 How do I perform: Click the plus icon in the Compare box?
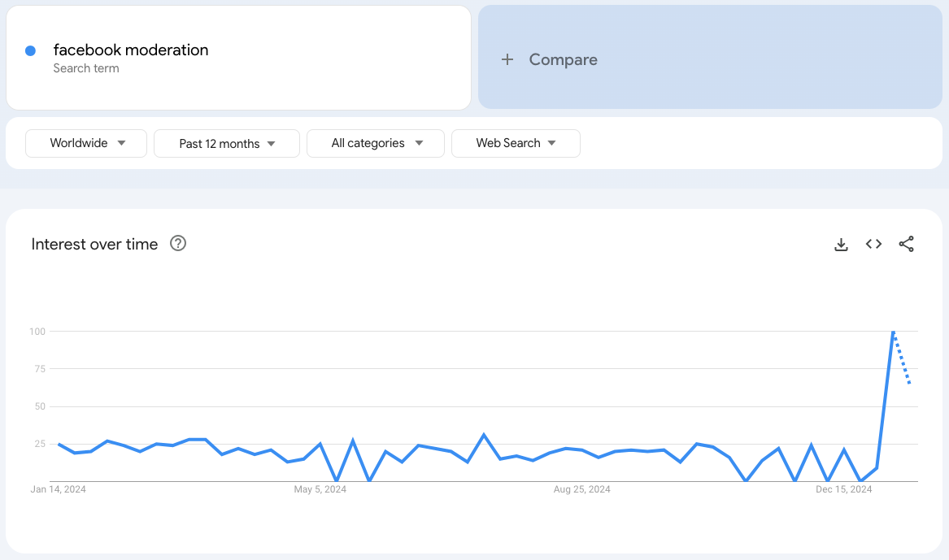[507, 59]
